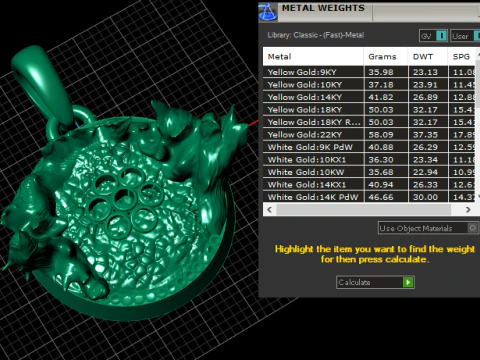This screenshot has height=360, width=480.
Task: Click the 30.00 DWT value
Action: (425, 197)
